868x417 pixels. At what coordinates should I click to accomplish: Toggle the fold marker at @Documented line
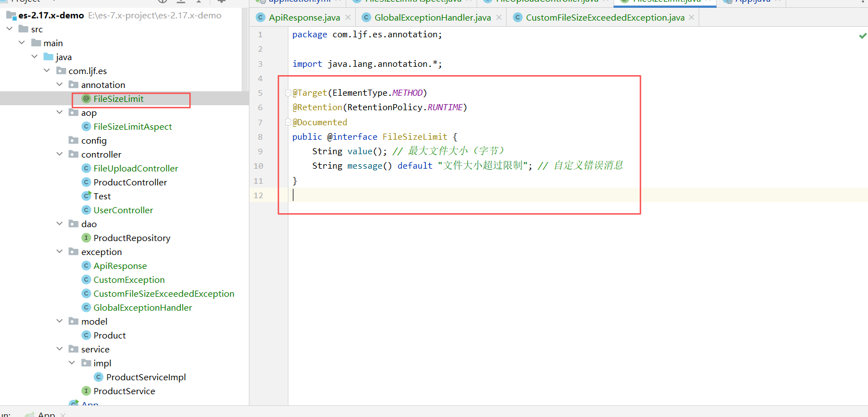click(x=288, y=122)
